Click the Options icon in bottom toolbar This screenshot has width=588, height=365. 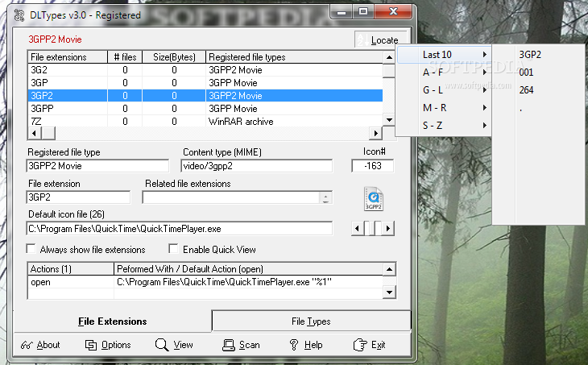coord(91,345)
